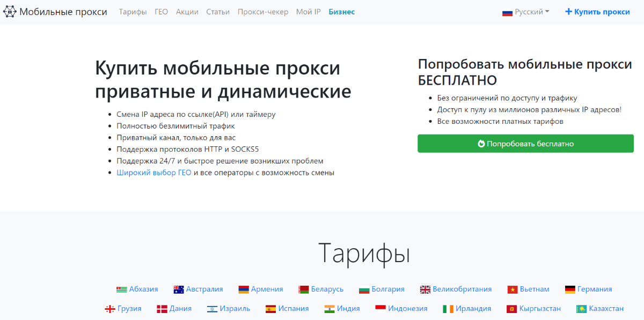This screenshot has width=644, height=320.
Task: Select the Индонезия country link
Action: click(x=408, y=309)
